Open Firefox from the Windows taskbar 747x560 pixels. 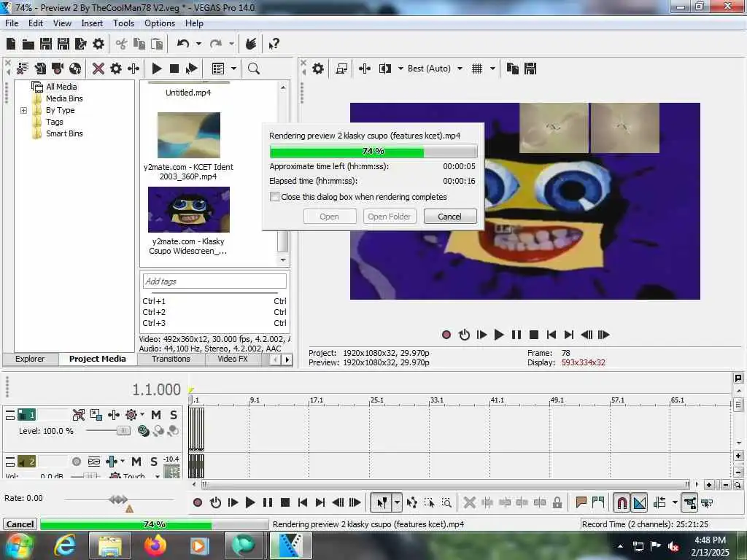point(155,545)
